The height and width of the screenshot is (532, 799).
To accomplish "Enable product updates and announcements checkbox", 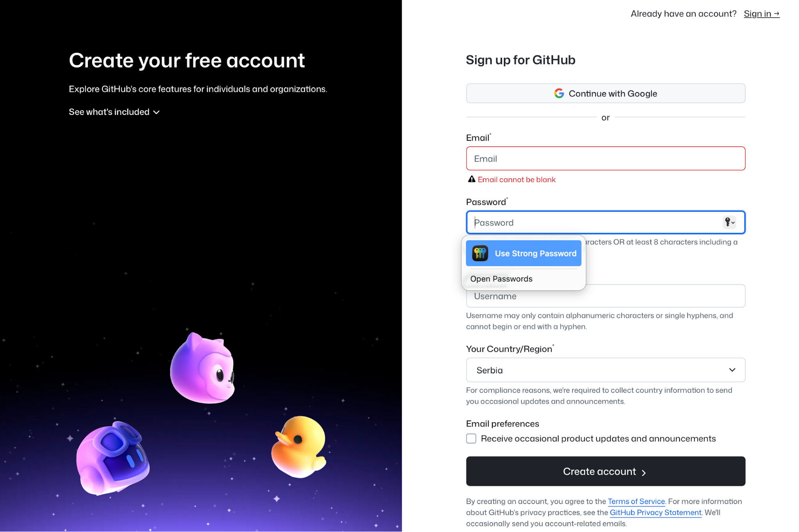I will tap(471, 439).
